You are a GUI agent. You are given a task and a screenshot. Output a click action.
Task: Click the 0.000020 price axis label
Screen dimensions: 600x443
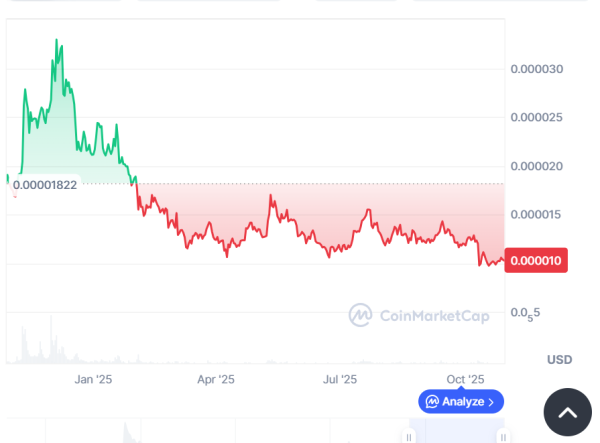537,166
